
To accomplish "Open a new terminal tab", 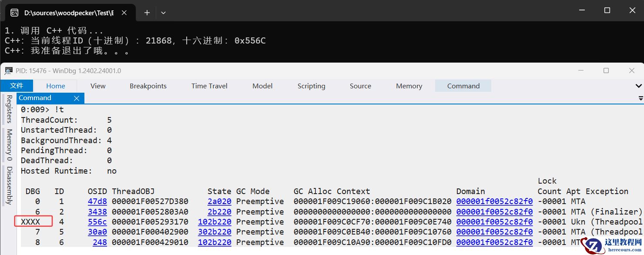I will coord(147,13).
